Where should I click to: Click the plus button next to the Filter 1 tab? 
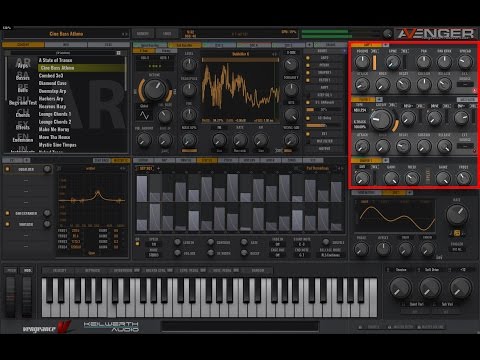pos(379,100)
